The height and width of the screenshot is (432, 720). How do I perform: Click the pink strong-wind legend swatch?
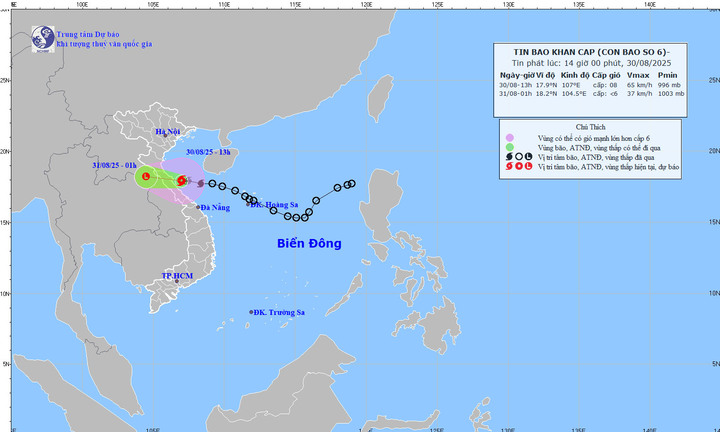click(510, 137)
